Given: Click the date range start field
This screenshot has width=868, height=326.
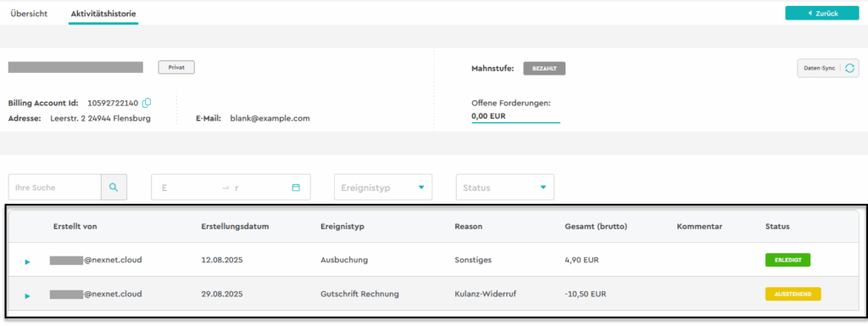Looking at the screenshot, I should pos(188,188).
